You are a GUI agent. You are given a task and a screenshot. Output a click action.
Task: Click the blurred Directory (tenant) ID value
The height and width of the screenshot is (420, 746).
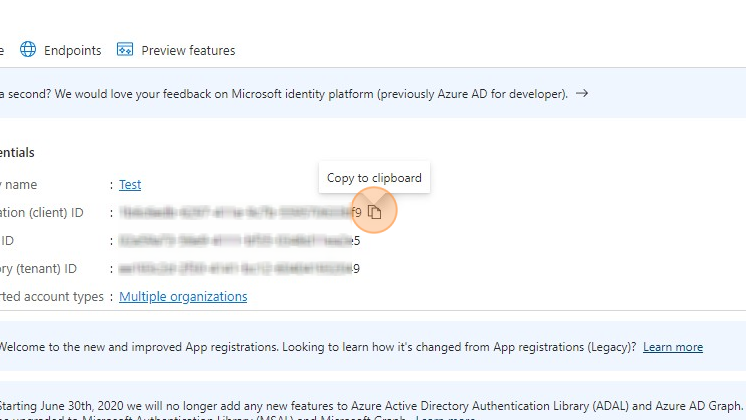(236, 268)
